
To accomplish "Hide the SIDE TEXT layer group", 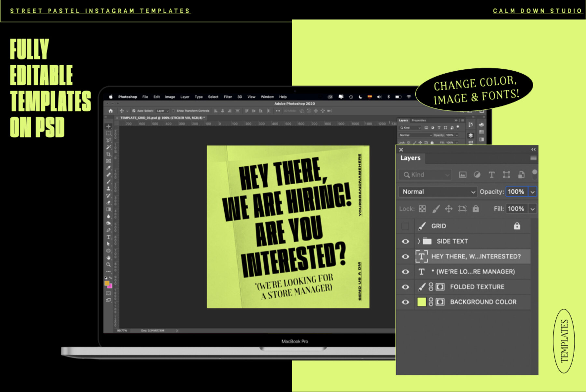I will (405, 241).
